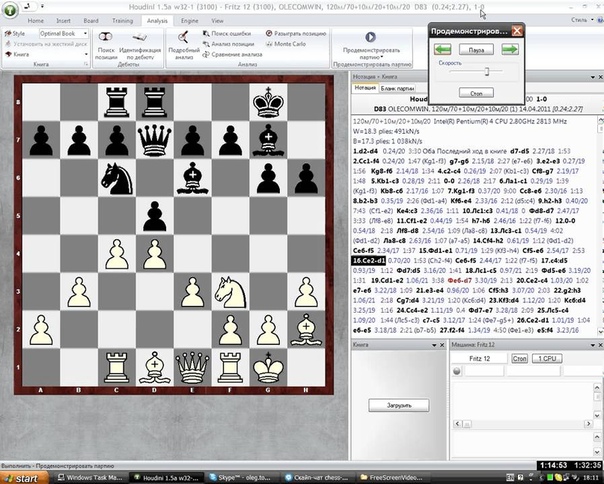This screenshot has height=484, width=604.
Task: Open the Home ribbon tab
Action: click(35, 21)
